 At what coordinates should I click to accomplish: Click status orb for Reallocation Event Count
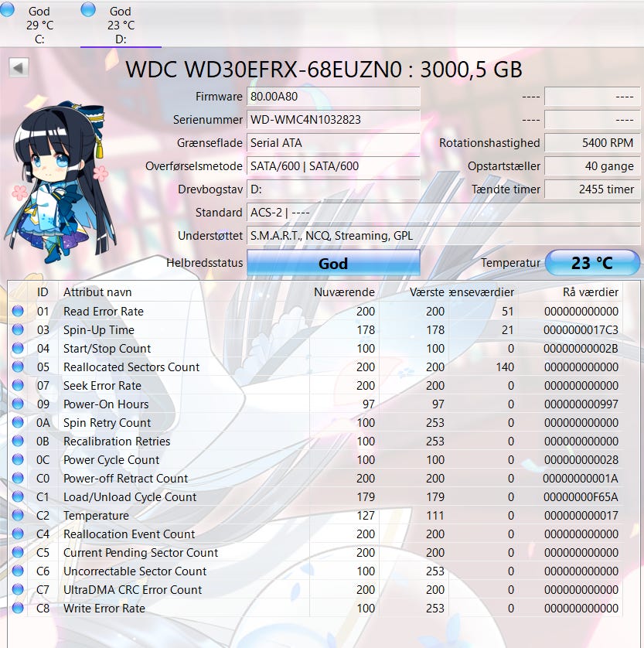click(x=18, y=534)
